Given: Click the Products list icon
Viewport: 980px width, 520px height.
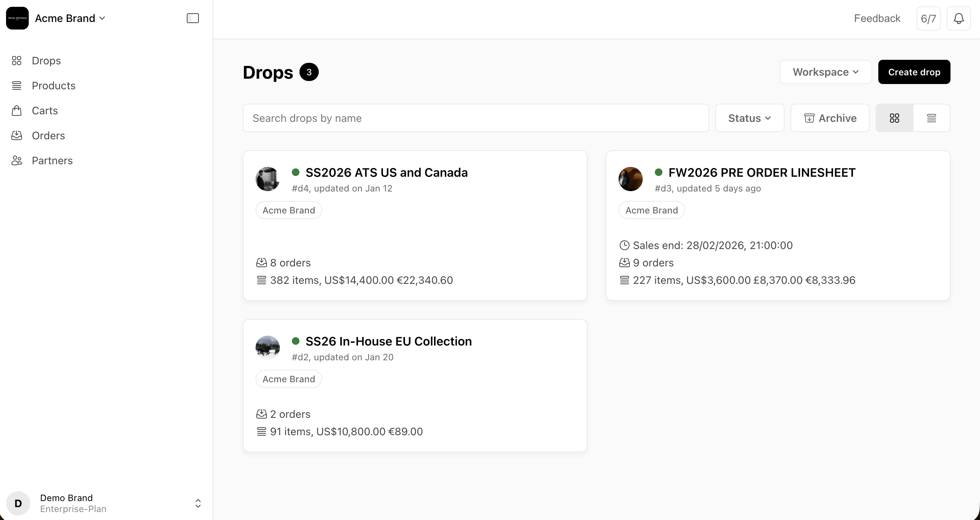Looking at the screenshot, I should (x=16, y=86).
